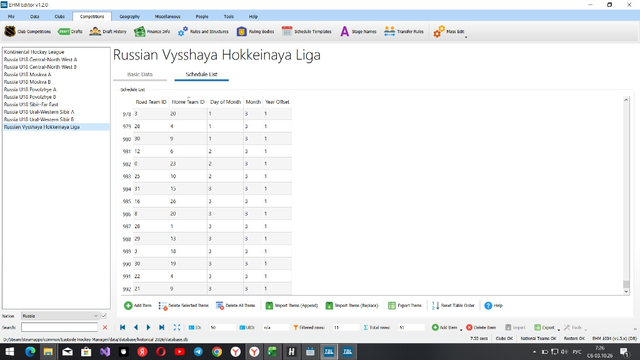Switch to the Basic Data tab

pos(140,74)
